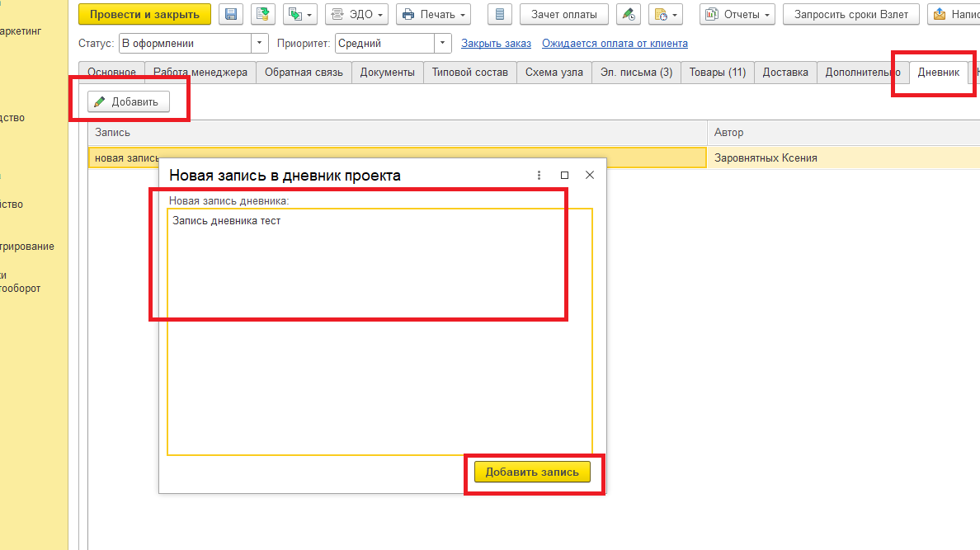
Task: Select the Товары (11) tab
Action: 718,73
